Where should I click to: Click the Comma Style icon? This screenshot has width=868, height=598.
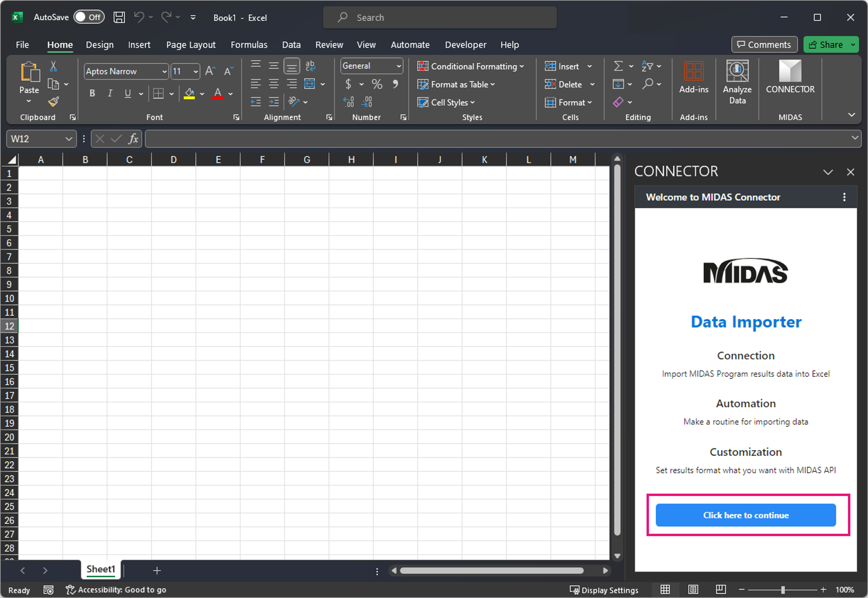(x=395, y=84)
